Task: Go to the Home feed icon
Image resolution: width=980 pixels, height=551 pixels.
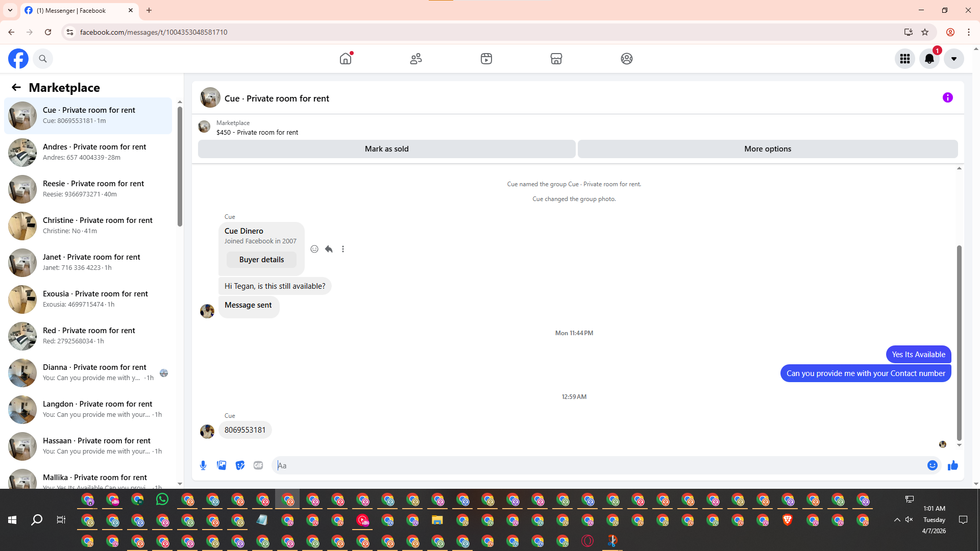Action: click(x=346, y=59)
